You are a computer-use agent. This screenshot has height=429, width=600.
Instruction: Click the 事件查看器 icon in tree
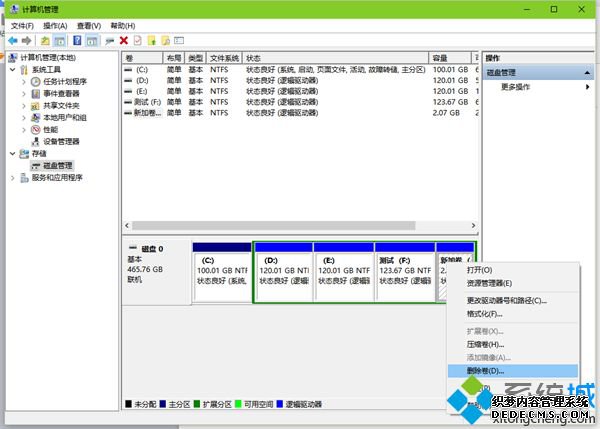click(36, 93)
